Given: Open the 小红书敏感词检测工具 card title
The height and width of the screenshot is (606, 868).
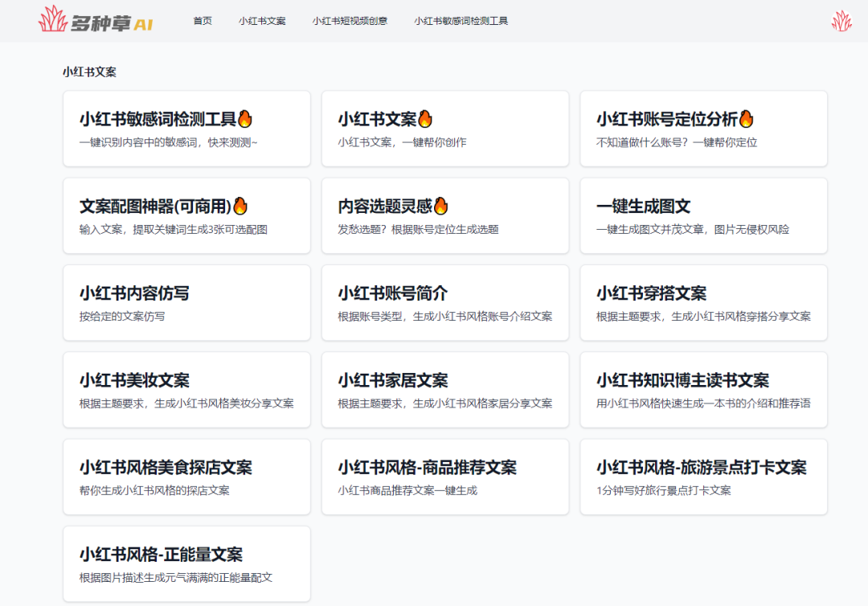Looking at the screenshot, I should [158, 119].
